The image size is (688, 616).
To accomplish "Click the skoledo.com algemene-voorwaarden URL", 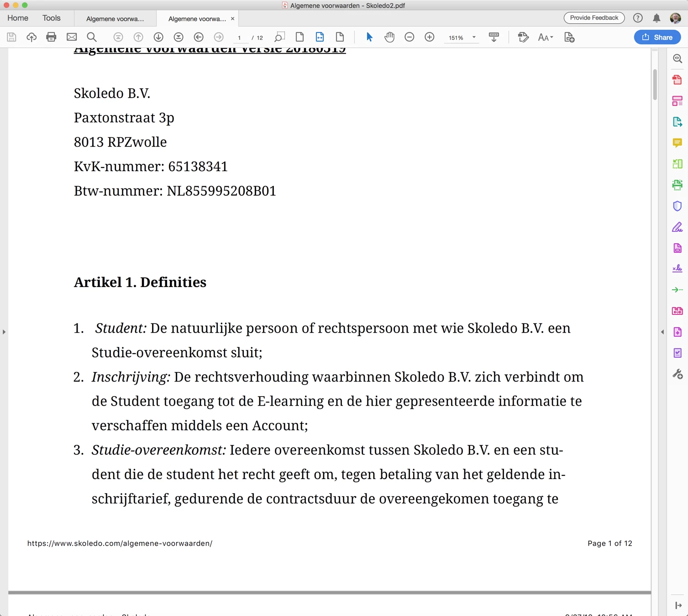I will (120, 543).
